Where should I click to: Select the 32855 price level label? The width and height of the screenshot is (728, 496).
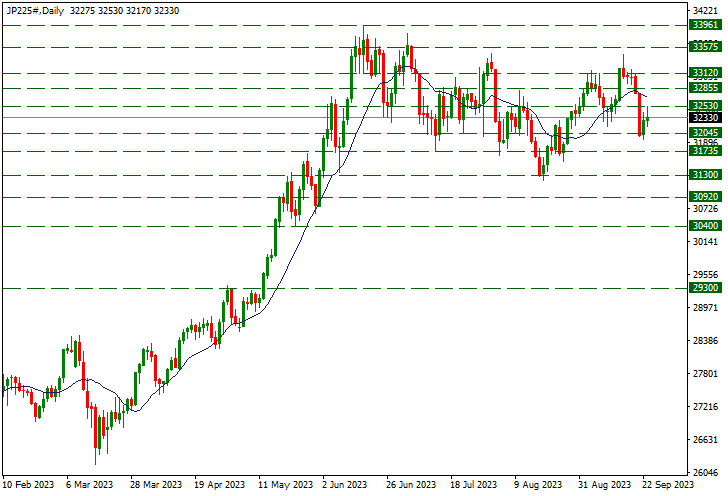pyautogui.click(x=705, y=88)
